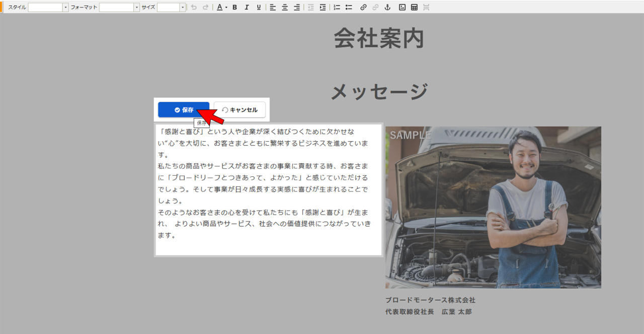
Task: Toggle underline text formatting
Action: tap(259, 8)
